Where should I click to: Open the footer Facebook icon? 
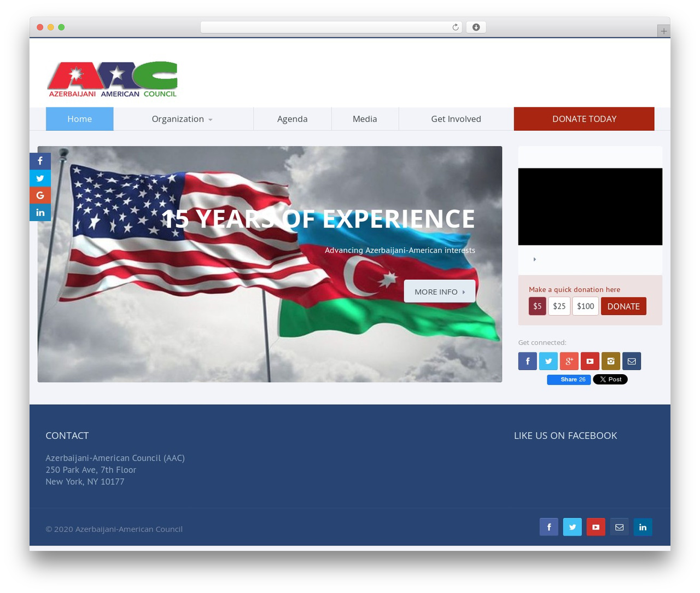(549, 527)
